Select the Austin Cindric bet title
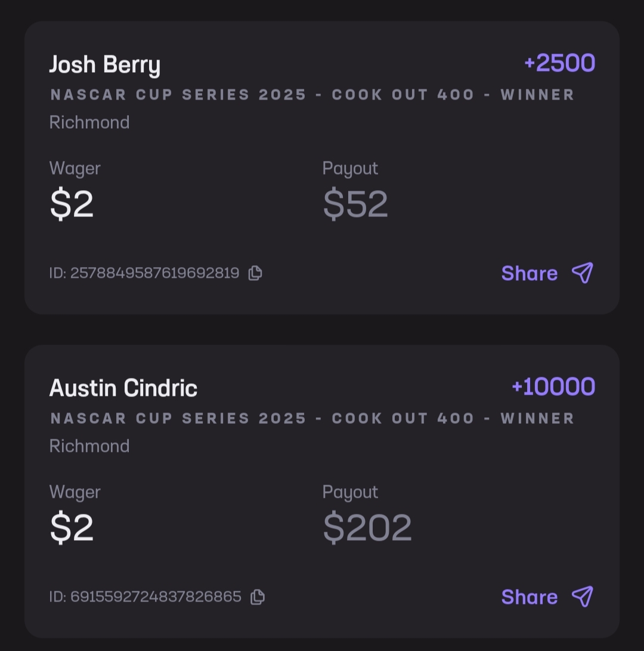The width and height of the screenshot is (644, 651). coord(123,388)
